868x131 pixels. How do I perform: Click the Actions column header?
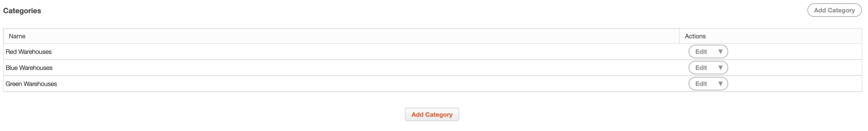695,36
